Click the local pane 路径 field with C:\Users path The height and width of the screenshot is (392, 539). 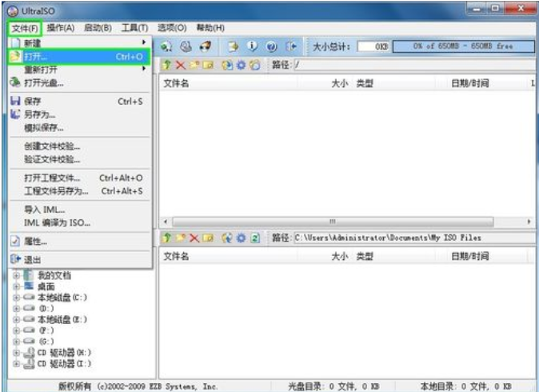pos(414,238)
